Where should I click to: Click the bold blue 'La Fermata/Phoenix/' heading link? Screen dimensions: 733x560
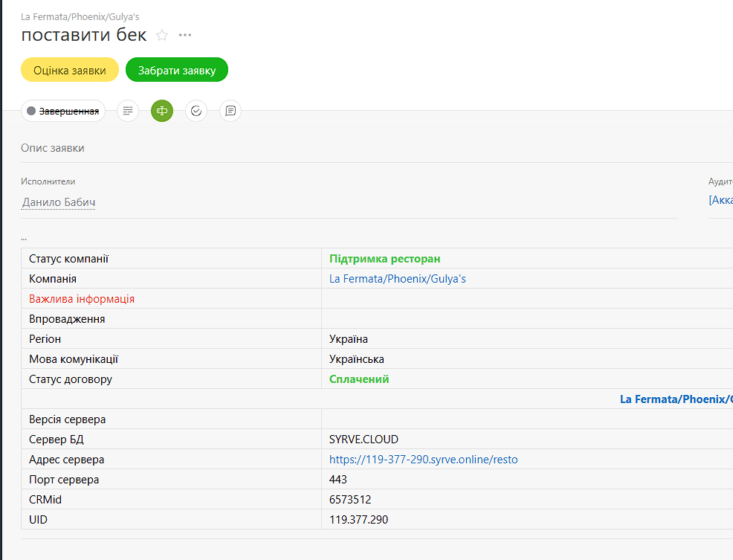point(676,399)
